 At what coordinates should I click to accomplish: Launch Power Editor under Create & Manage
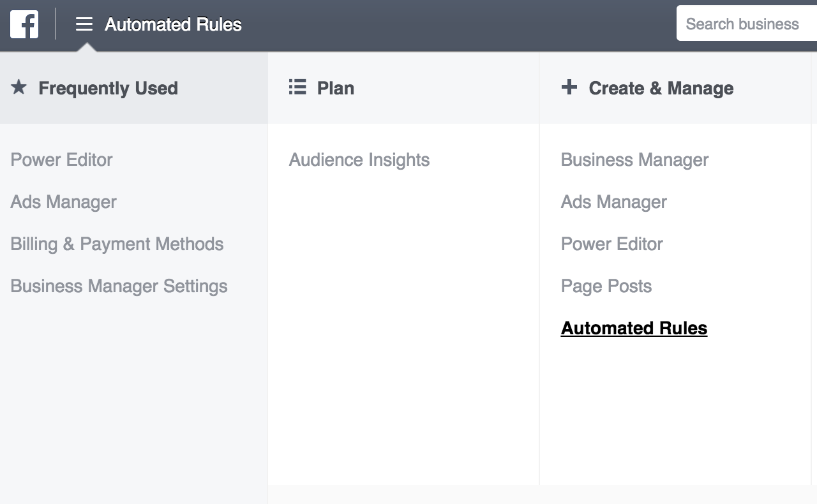click(x=612, y=244)
